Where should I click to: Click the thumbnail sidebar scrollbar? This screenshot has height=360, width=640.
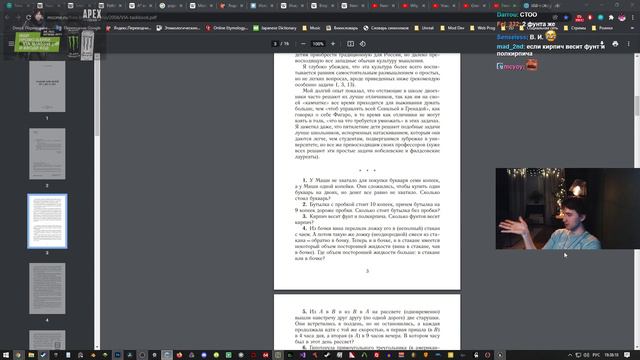[x=97, y=98]
